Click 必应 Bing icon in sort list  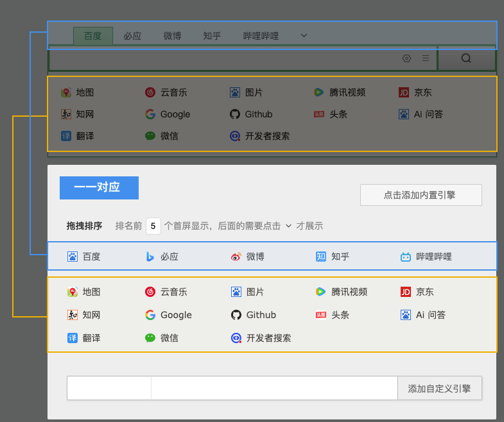(150, 257)
